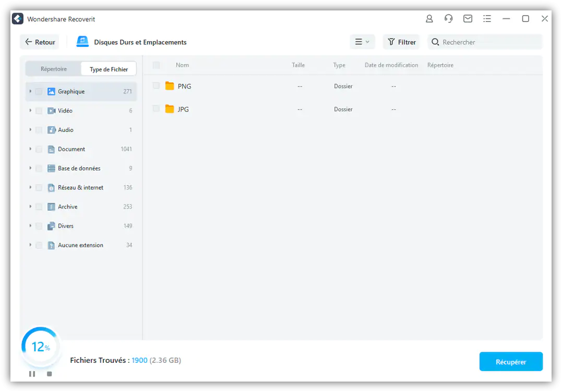562x392 pixels.
Task: Expand the Divers tree node
Action: (30, 226)
